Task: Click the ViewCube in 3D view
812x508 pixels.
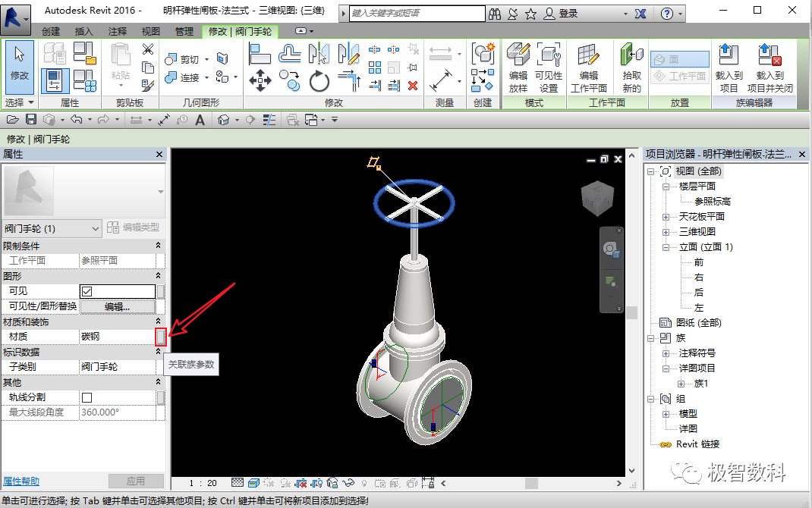Action: [x=597, y=198]
